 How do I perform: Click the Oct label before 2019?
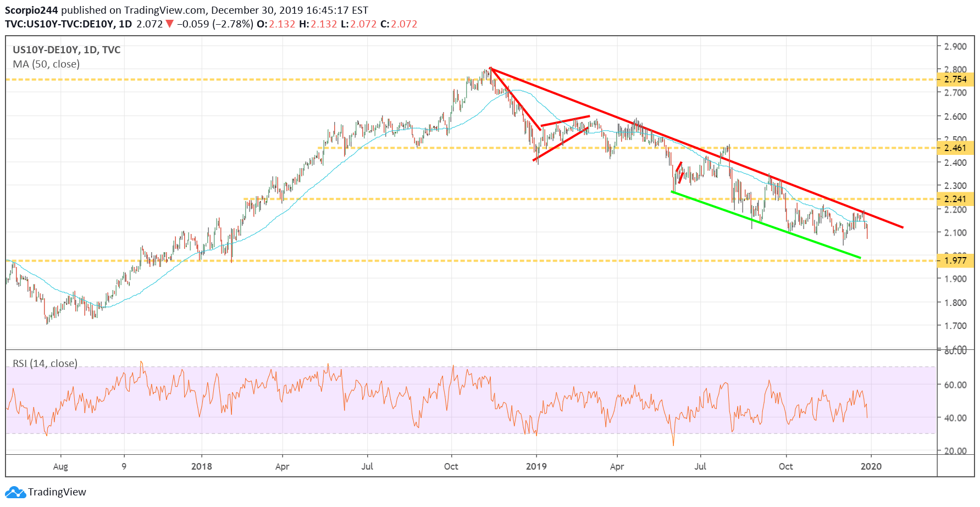pos(451,467)
